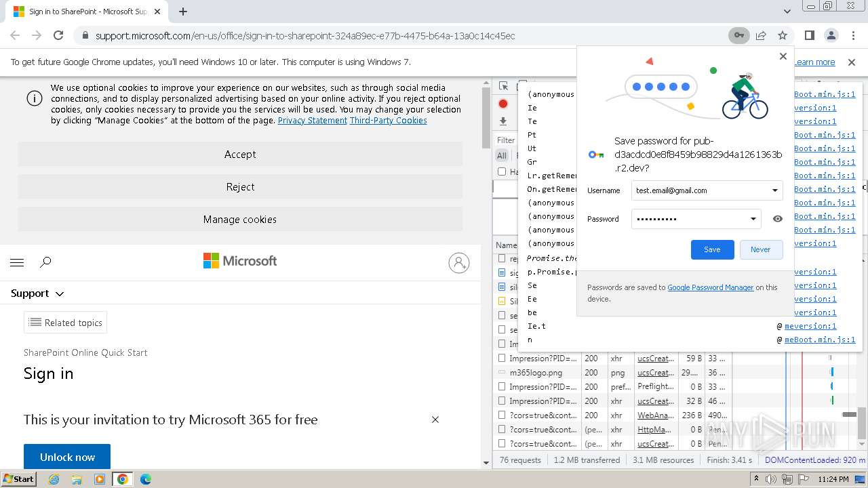Click the DevTools network list scrollbar
The height and width of the screenshot is (488, 868).
coord(862,424)
